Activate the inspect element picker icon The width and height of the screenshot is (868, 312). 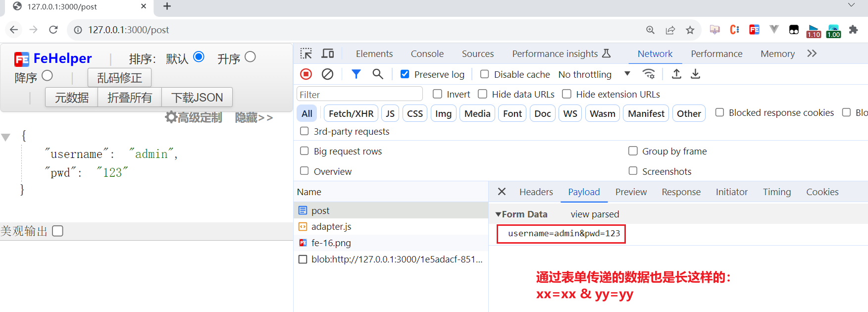[x=306, y=53]
